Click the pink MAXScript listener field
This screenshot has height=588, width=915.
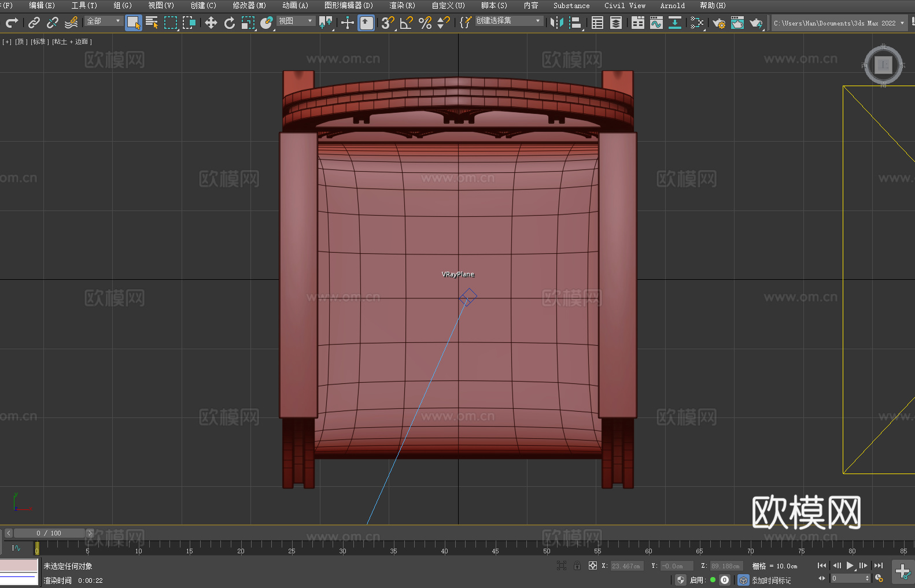tap(19, 565)
